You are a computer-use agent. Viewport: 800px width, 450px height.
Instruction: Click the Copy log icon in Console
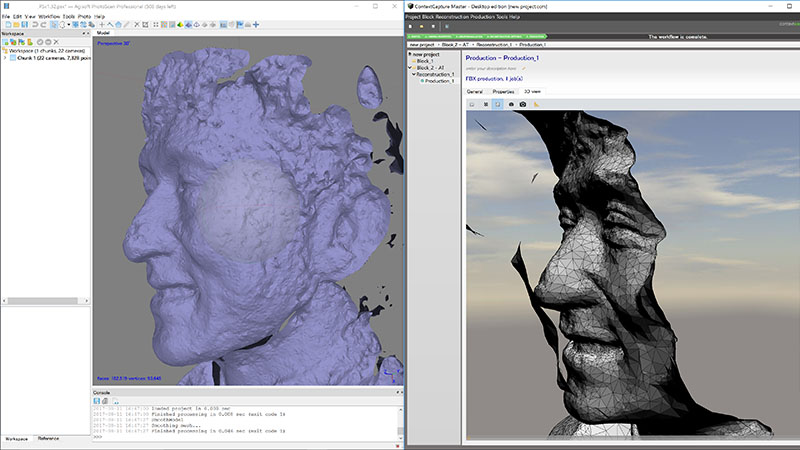pos(105,401)
